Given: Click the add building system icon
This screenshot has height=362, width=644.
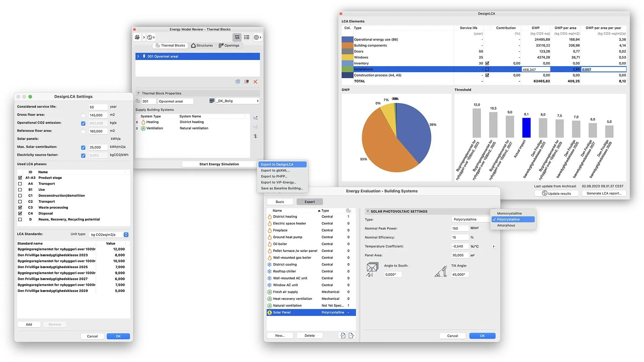Looking at the screenshot, I should (255, 118).
